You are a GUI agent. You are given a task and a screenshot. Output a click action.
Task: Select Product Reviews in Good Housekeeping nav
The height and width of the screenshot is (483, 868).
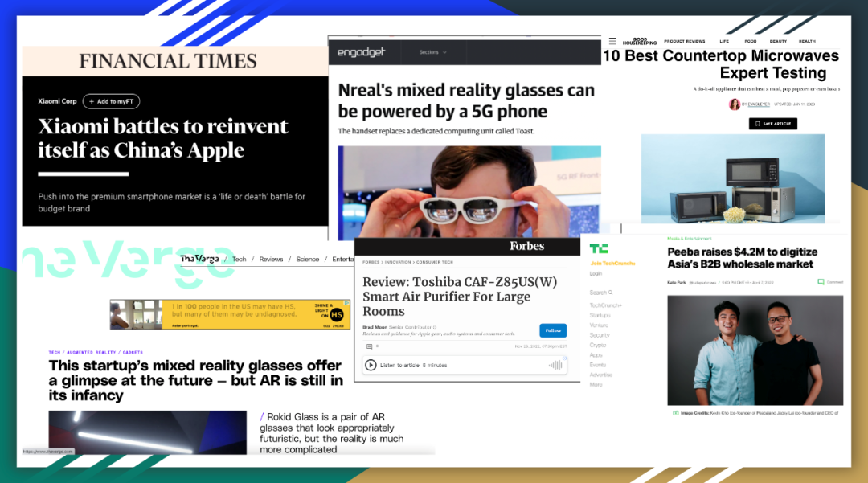[x=684, y=41]
